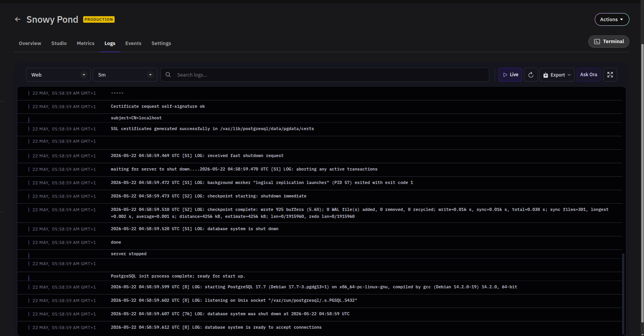
Task: Select 'SSL certificates generated successfully' log line
Action: (320, 129)
